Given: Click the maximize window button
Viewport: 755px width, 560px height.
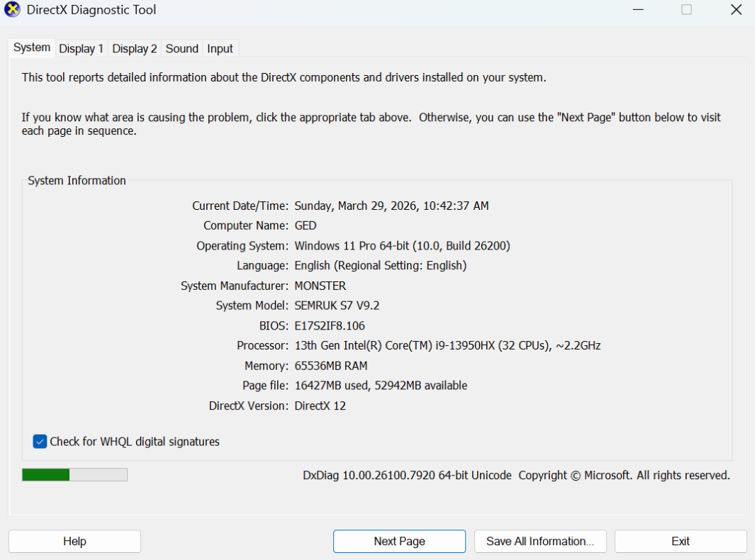Looking at the screenshot, I should [686, 10].
